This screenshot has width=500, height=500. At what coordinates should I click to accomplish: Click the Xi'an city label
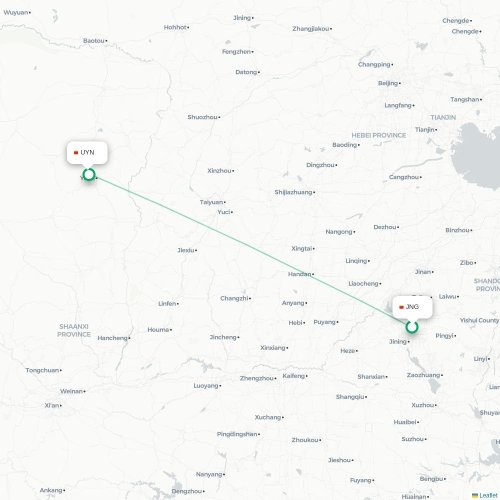pyautogui.click(x=52, y=405)
